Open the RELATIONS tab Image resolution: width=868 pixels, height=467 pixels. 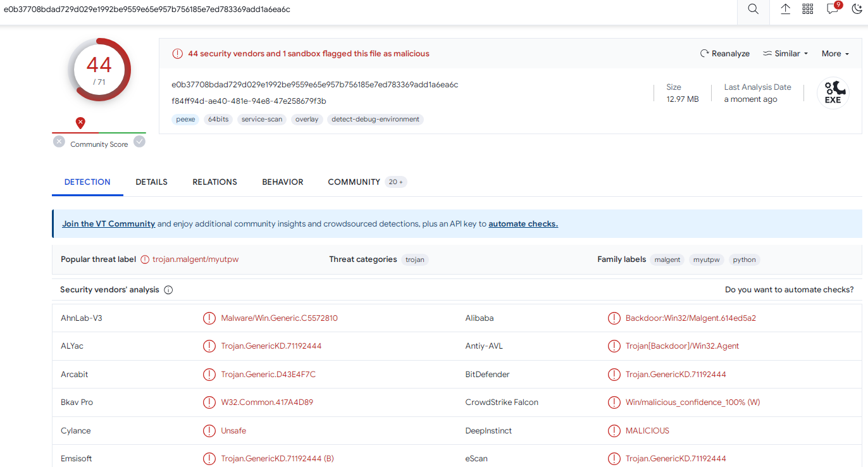pos(215,182)
